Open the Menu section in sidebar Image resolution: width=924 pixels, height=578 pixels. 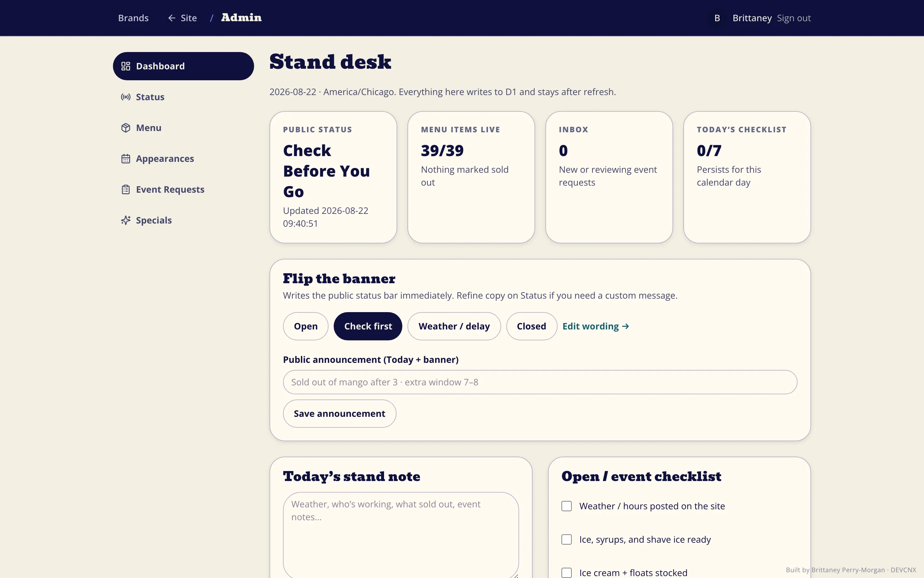[x=183, y=128]
